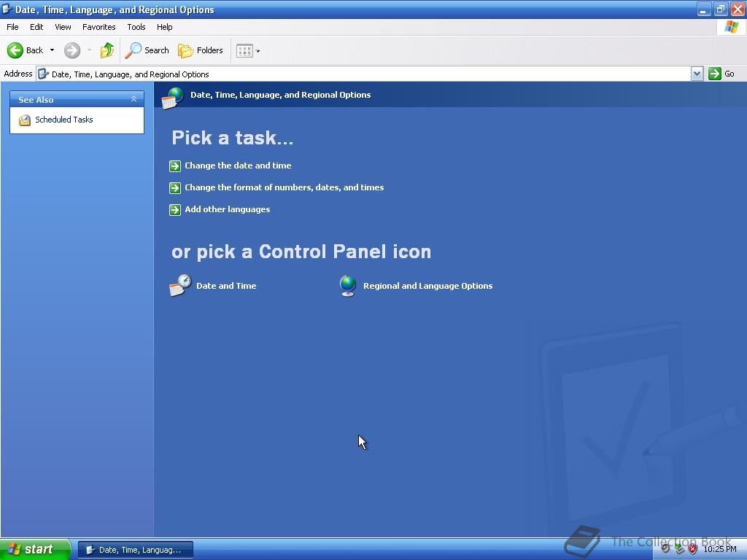This screenshot has width=747, height=560.
Task: Click the Up folder icon
Action: pos(107,50)
